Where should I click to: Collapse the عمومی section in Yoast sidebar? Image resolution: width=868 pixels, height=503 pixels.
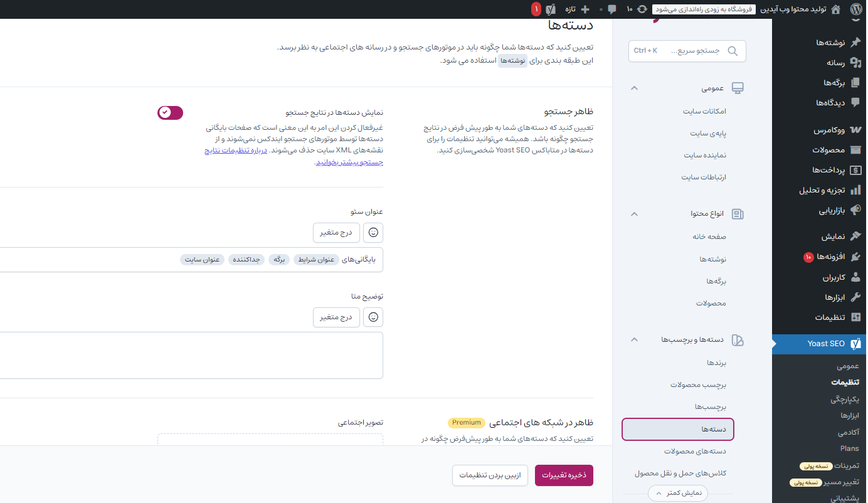[x=634, y=88]
